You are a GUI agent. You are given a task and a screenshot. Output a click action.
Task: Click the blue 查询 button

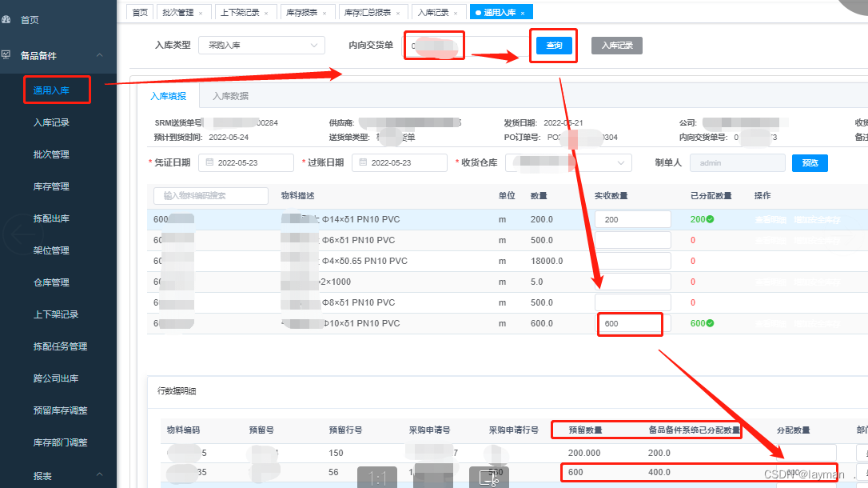click(x=554, y=46)
